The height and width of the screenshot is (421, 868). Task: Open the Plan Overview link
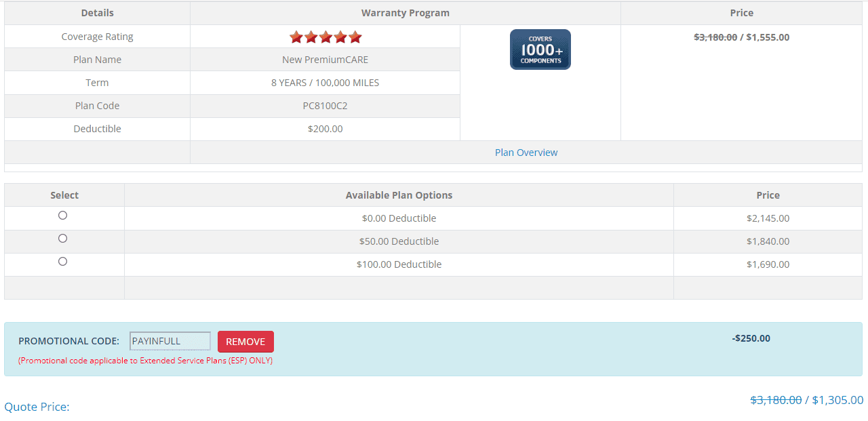526,153
